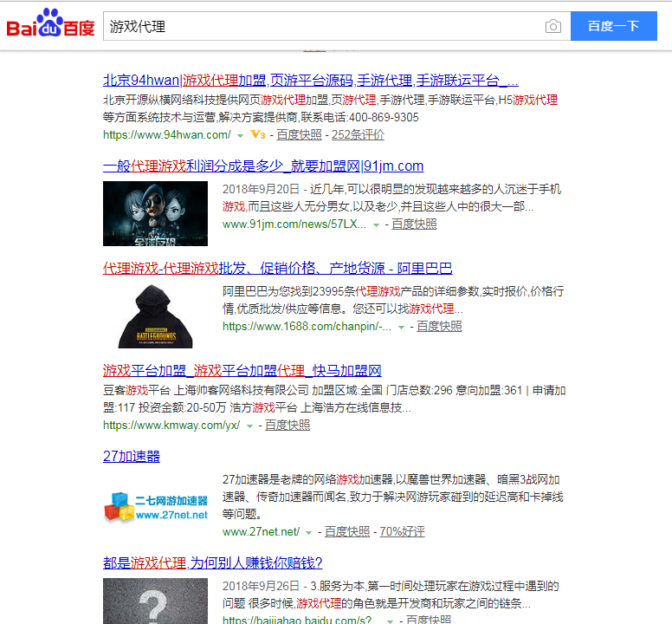Click the black hoodie product thumbnail
This screenshot has width=672, height=624.
pos(155,315)
